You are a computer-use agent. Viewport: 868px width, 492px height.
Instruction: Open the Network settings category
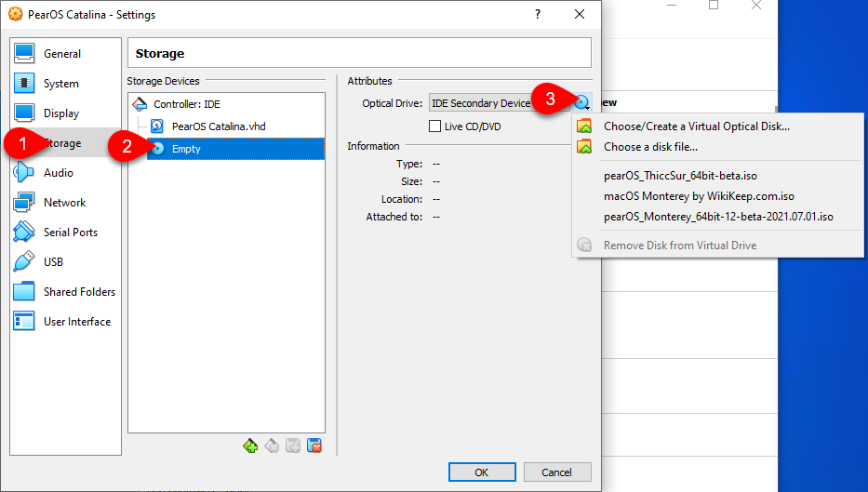64,203
